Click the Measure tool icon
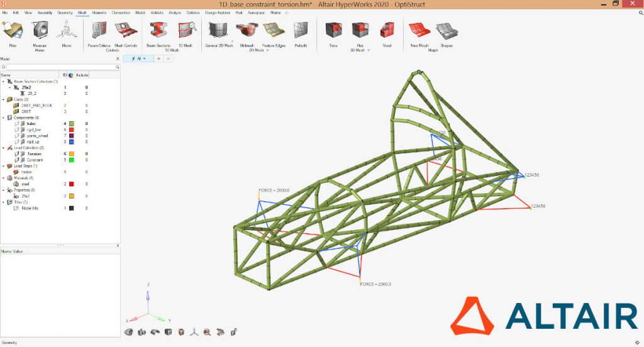Image resolution: width=644 pixels, height=347 pixels. point(40,32)
